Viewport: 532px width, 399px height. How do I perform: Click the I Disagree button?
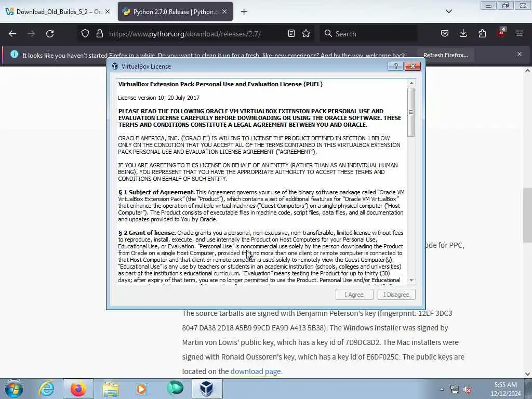[396, 295]
